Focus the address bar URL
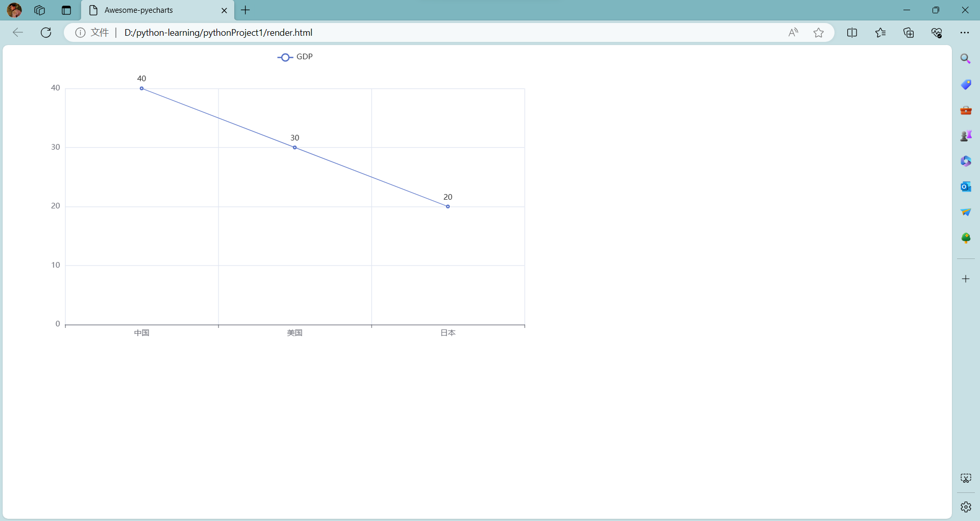 pos(218,33)
